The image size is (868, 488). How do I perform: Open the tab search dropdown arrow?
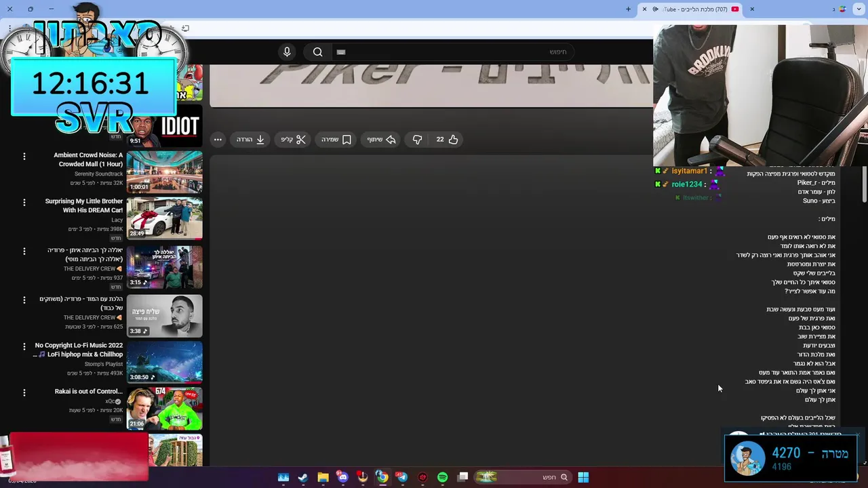859,9
